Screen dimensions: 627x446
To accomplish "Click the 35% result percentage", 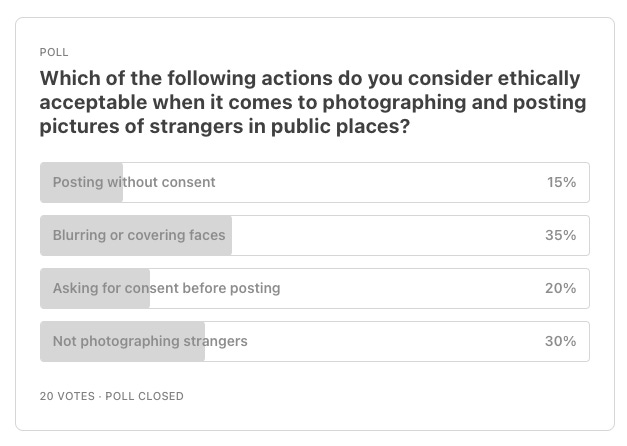I will click(561, 235).
